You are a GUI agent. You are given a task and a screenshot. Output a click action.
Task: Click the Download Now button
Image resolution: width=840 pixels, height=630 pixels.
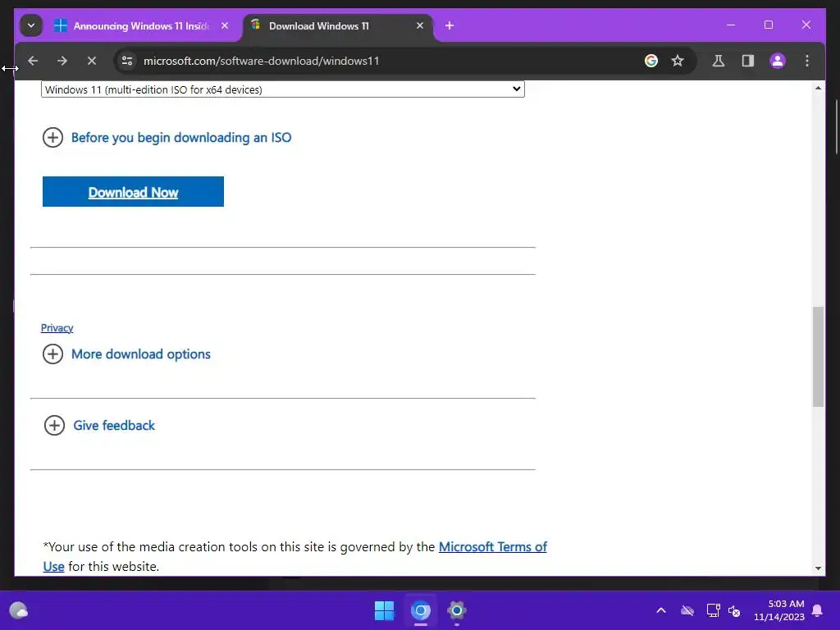133,192
